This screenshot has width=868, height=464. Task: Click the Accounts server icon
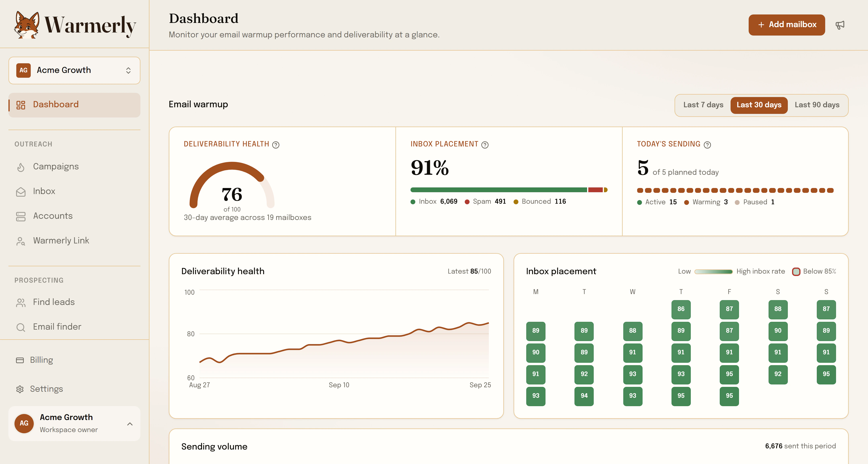(x=21, y=216)
